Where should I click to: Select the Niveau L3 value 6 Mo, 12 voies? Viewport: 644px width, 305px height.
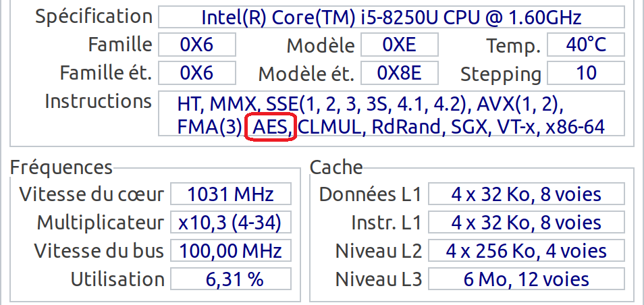point(527,279)
